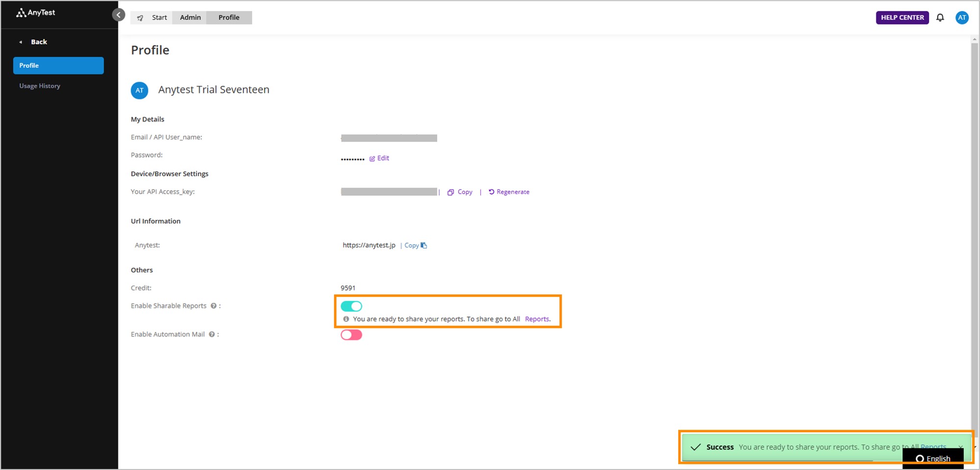Click the masked email value field
This screenshot has width=980, height=470.
coord(389,138)
